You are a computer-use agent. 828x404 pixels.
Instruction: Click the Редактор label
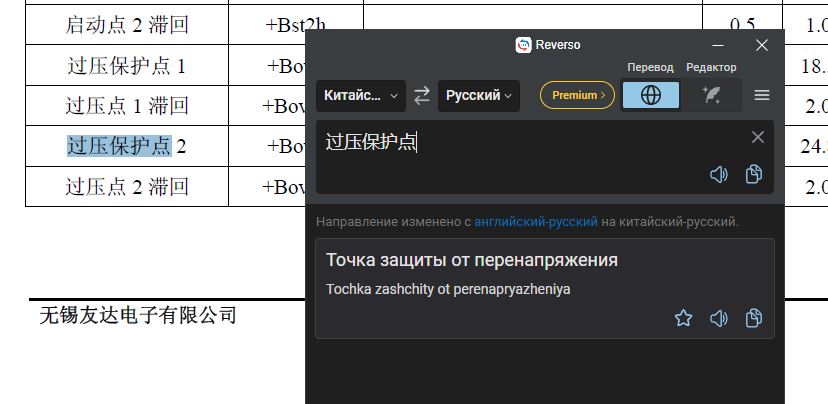(x=711, y=68)
